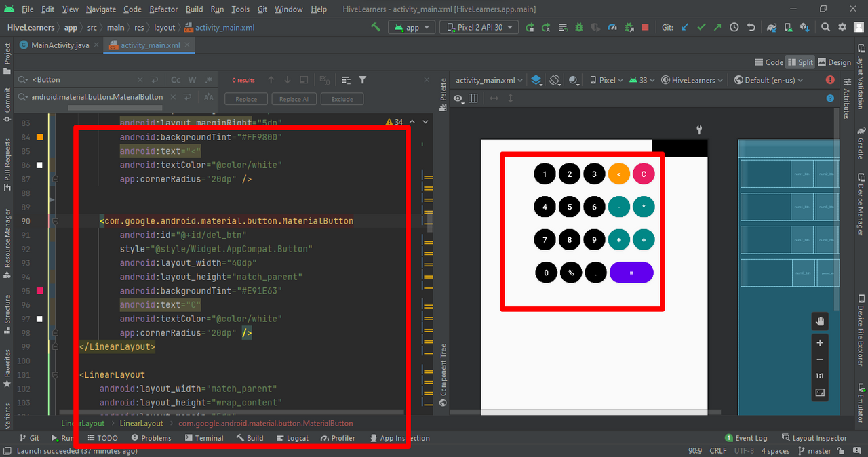Open SDK Manager from the toolbar

(804, 28)
